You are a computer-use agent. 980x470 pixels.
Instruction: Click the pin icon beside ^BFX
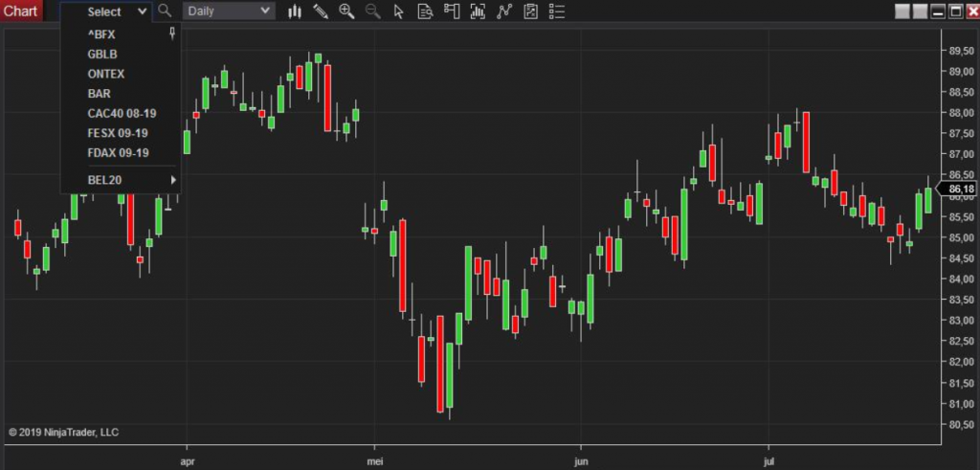click(172, 34)
